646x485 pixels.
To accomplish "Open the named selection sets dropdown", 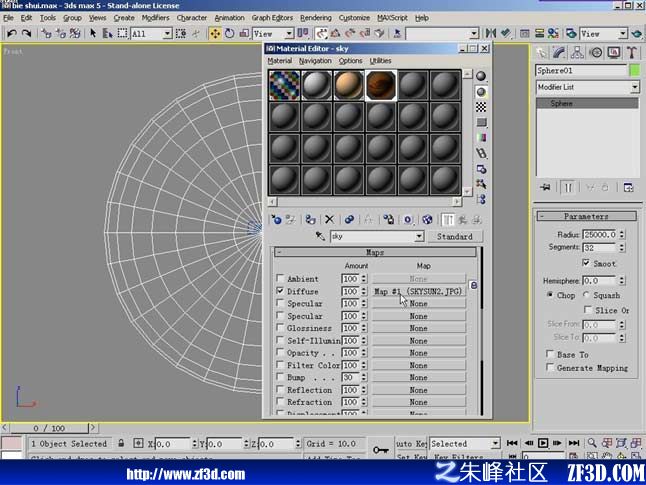I will pyautogui.click(x=474, y=33).
